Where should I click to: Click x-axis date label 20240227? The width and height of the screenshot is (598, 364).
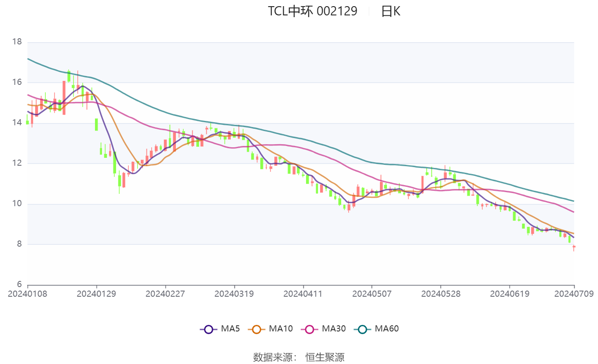165,293
